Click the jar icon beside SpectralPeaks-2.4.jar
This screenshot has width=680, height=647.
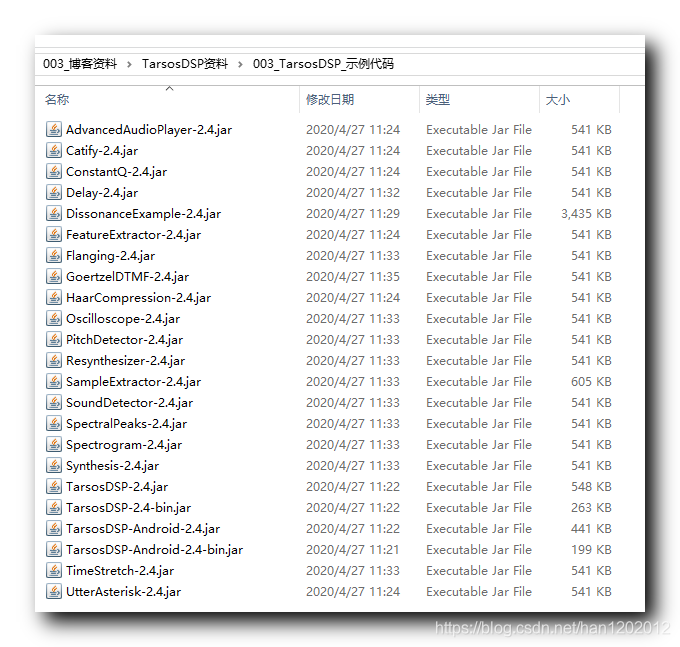pyautogui.click(x=54, y=424)
